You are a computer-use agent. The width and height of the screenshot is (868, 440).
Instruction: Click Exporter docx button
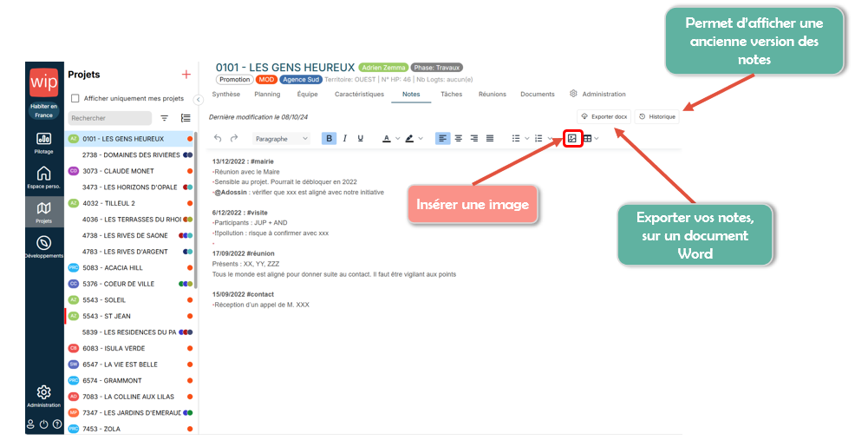[x=604, y=117]
